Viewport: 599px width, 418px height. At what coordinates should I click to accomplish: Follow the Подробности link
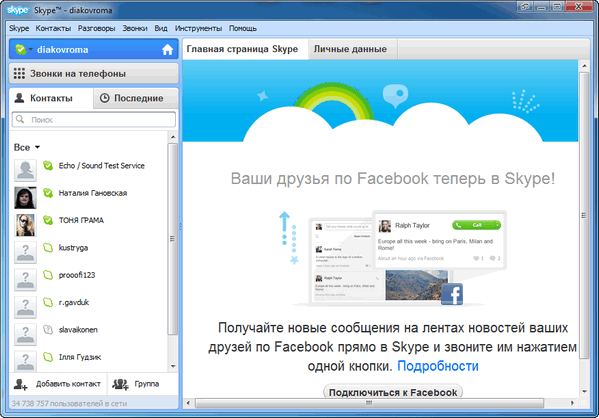click(438, 366)
